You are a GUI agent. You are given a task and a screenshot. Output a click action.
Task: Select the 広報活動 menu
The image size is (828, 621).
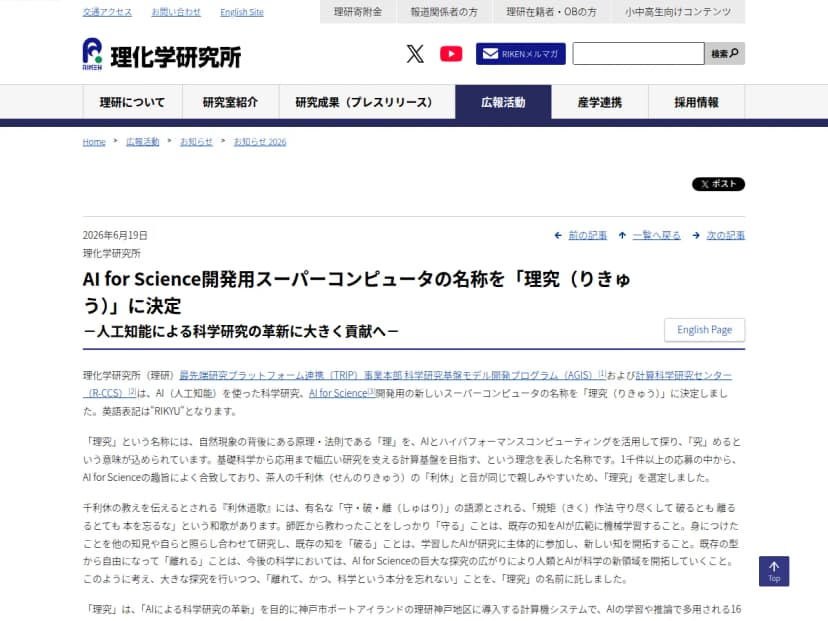point(503,102)
